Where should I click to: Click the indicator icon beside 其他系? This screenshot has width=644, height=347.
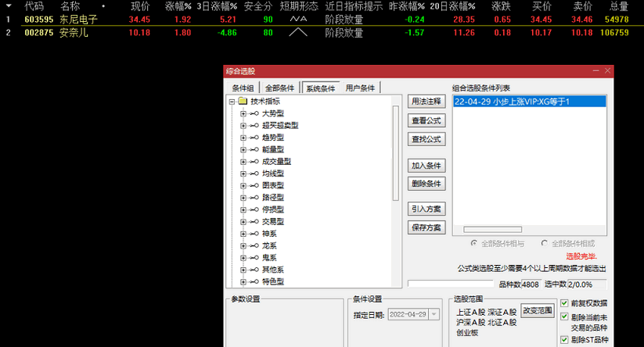(254, 270)
